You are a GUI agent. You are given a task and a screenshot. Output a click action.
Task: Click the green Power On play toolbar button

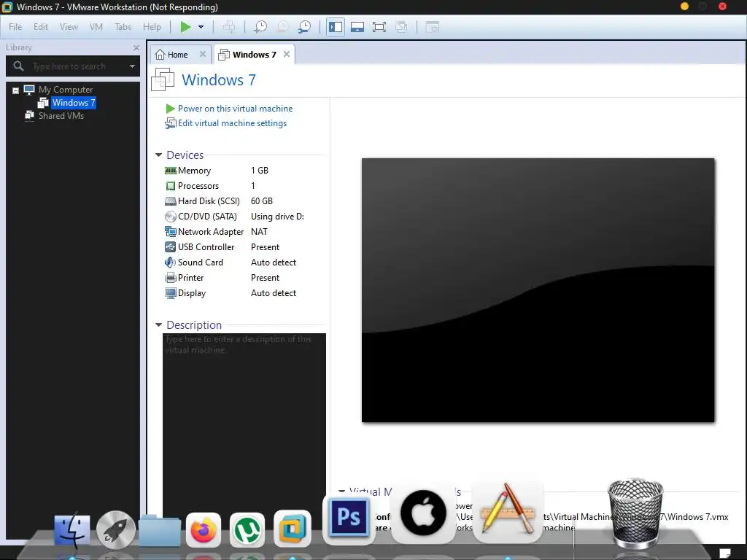point(185,27)
